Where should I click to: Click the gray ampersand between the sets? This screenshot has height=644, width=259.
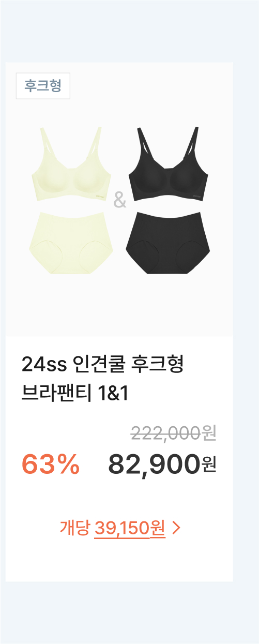click(x=119, y=200)
